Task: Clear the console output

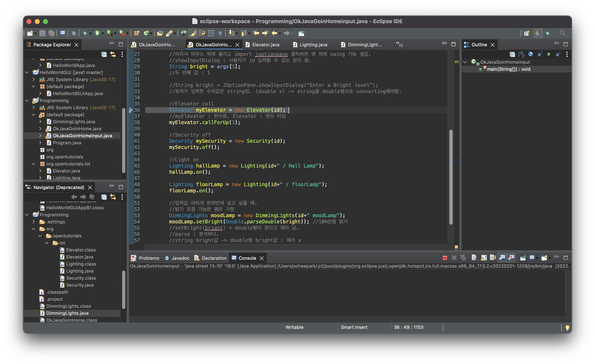Action: [x=474, y=258]
